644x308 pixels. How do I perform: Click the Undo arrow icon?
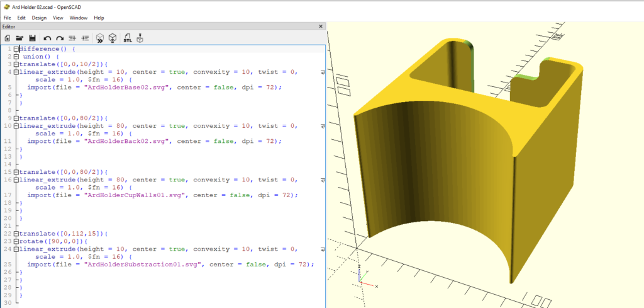47,38
